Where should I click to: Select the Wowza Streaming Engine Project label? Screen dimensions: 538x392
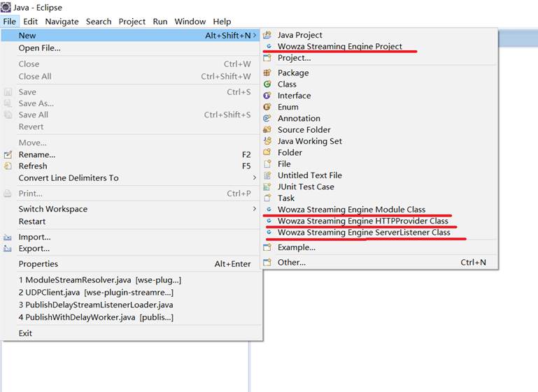point(340,46)
